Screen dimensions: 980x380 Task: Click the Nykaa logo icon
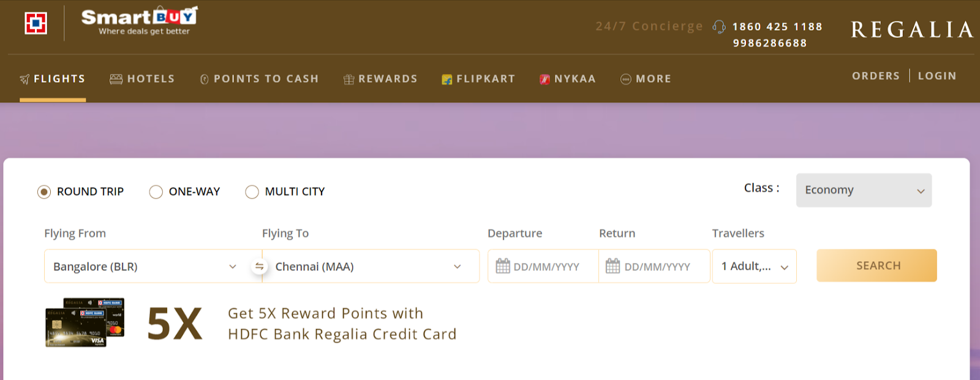point(545,79)
